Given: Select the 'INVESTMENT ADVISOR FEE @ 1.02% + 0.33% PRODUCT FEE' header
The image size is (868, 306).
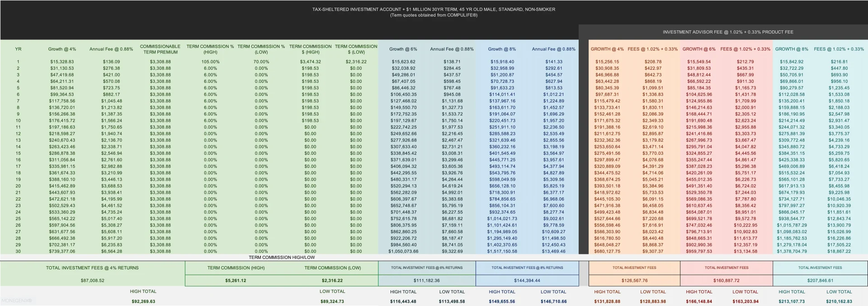Looking at the screenshot, I should coord(728,32).
